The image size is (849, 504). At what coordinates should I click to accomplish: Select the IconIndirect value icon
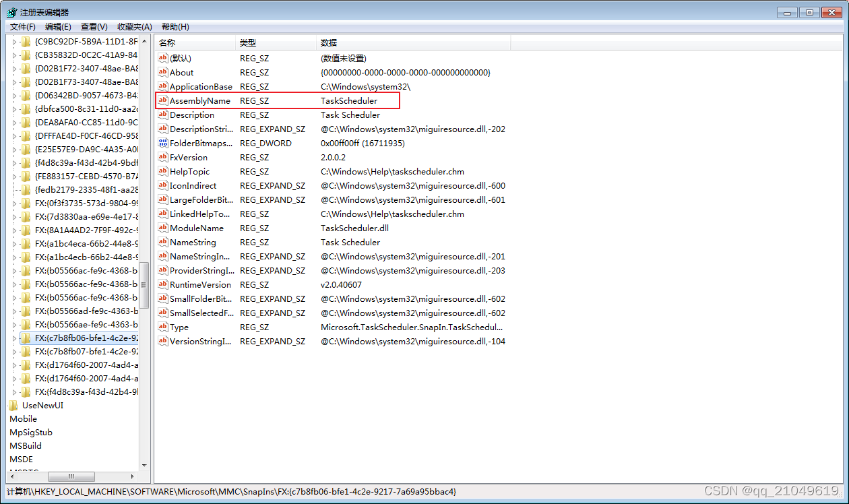click(x=162, y=185)
